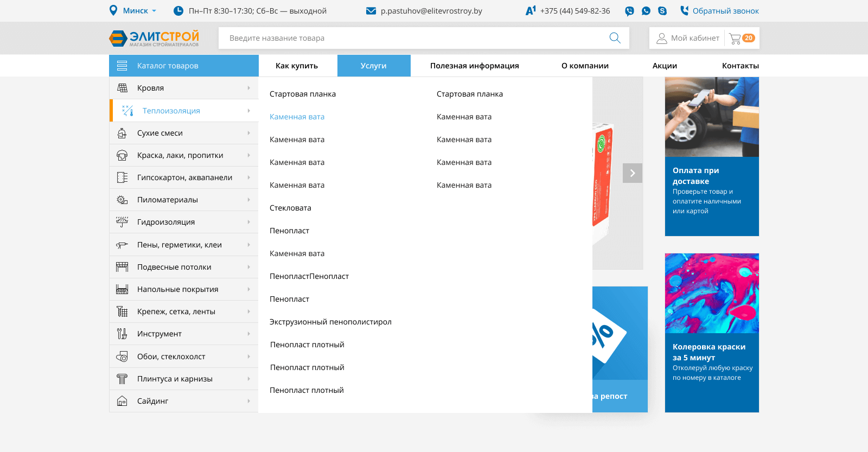Select Гидроизоляция in the catalog sidebar

pos(166,222)
